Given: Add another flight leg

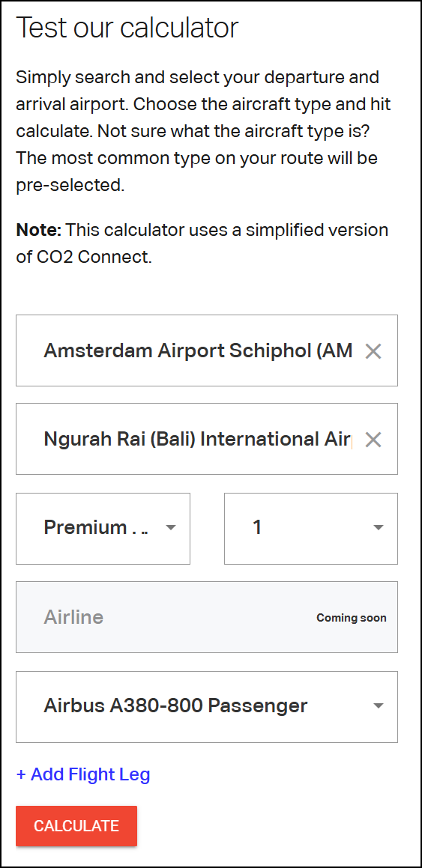Looking at the screenshot, I should pyautogui.click(x=83, y=774).
